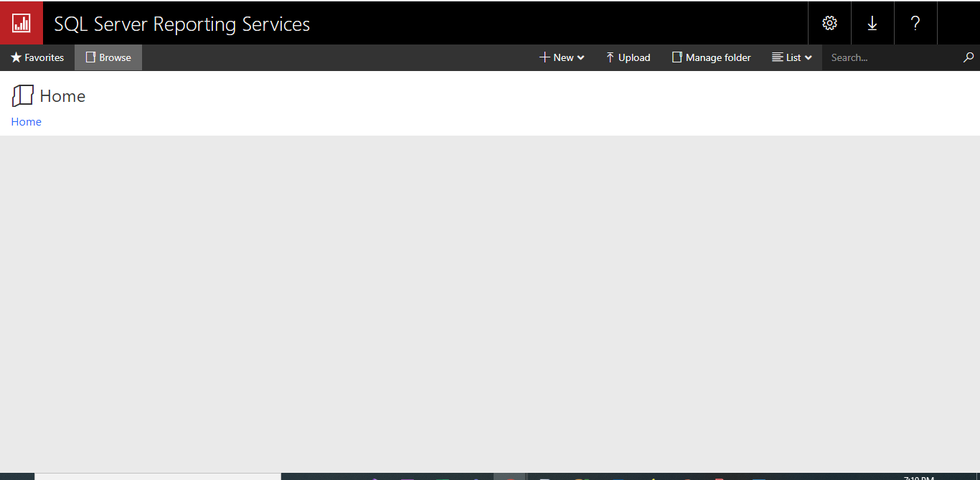Follow the Home breadcrumb link
Screen dimensions: 980x480
[x=26, y=122]
